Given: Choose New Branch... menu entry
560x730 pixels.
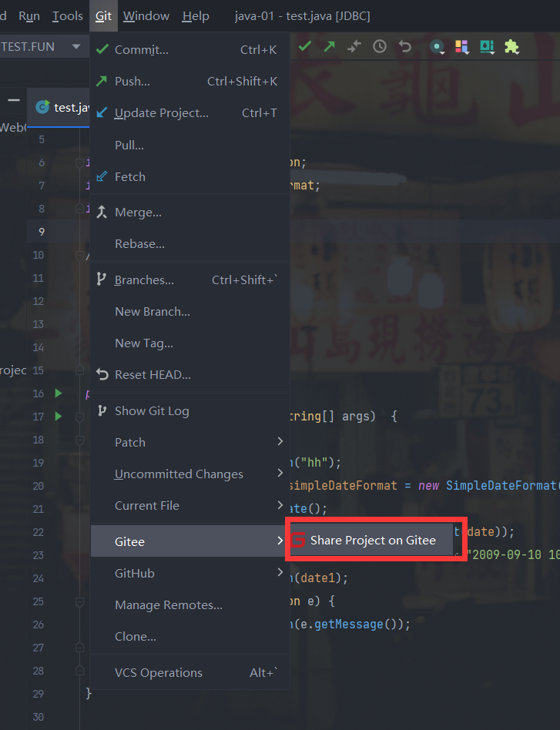Looking at the screenshot, I should tap(190, 311).
